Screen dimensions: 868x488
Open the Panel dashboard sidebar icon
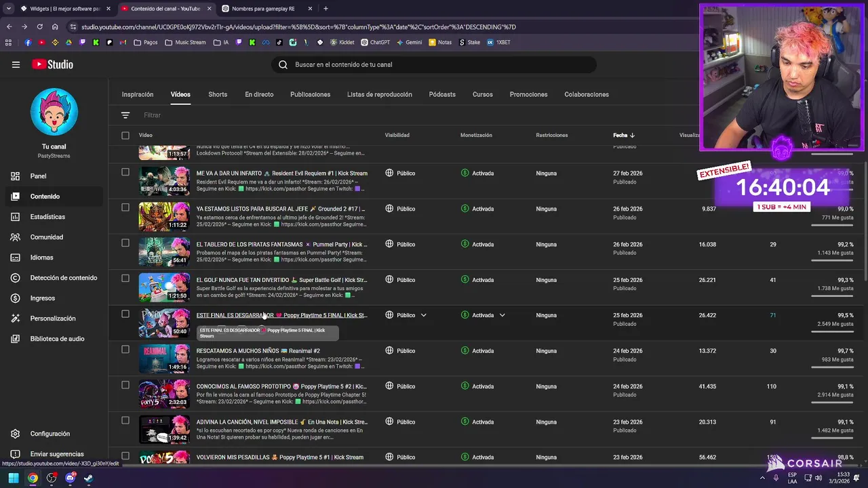(x=15, y=176)
